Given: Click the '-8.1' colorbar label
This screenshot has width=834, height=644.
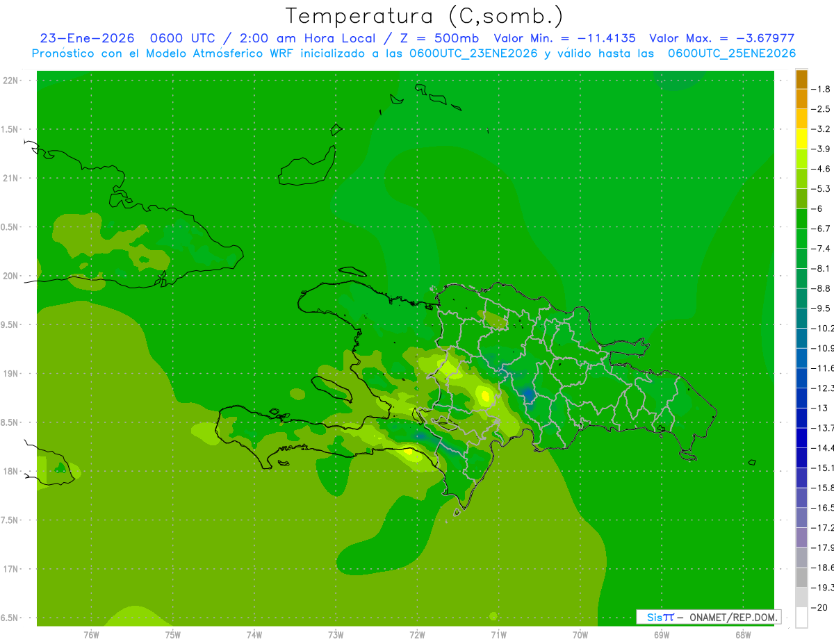Looking at the screenshot, I should pos(821,268).
